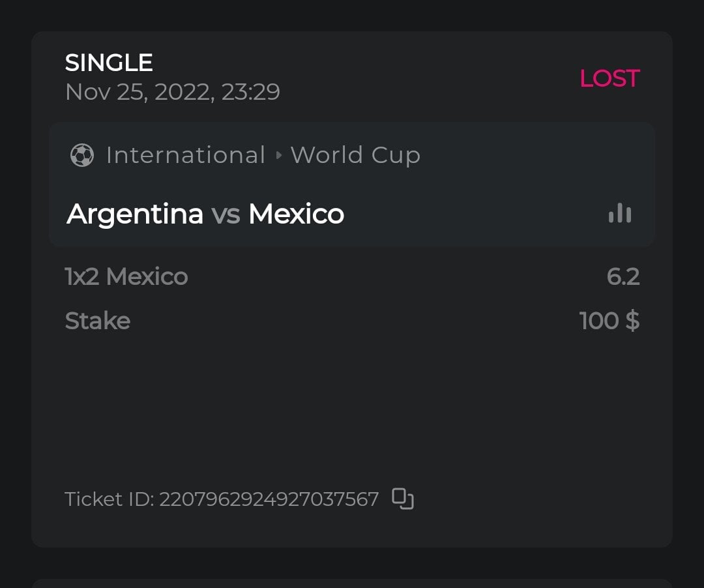704x588 pixels.
Task: Click the breadcrumb arrow before World Cup
Action: tap(279, 156)
